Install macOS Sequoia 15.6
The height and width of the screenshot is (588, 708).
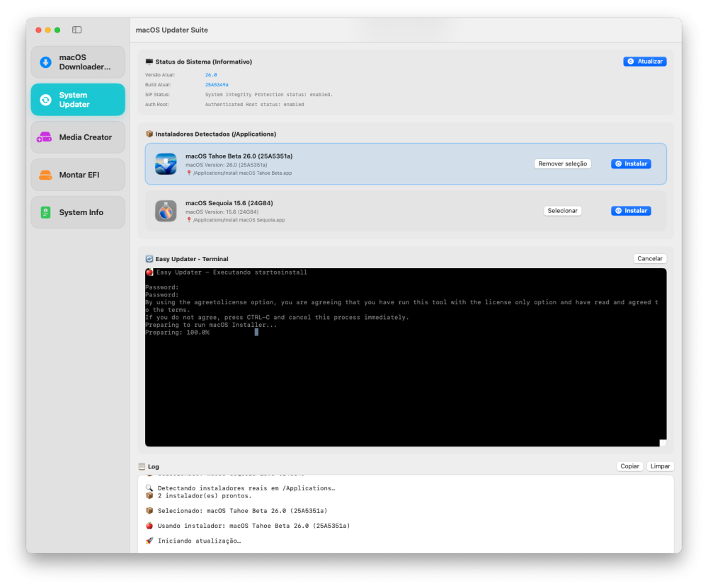[x=631, y=211]
